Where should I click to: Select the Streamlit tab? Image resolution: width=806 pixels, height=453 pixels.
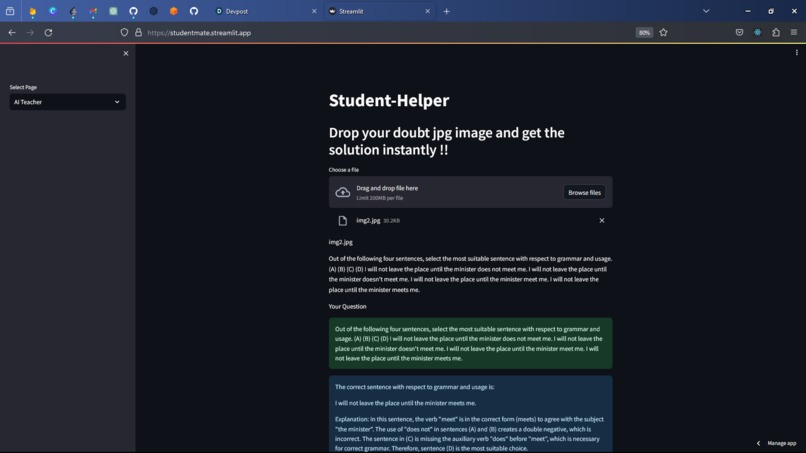point(379,11)
